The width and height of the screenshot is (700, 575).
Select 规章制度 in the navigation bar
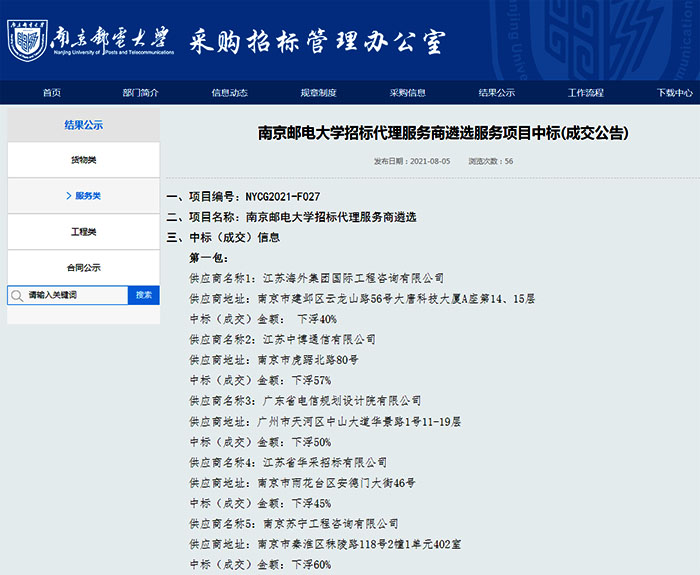click(318, 93)
